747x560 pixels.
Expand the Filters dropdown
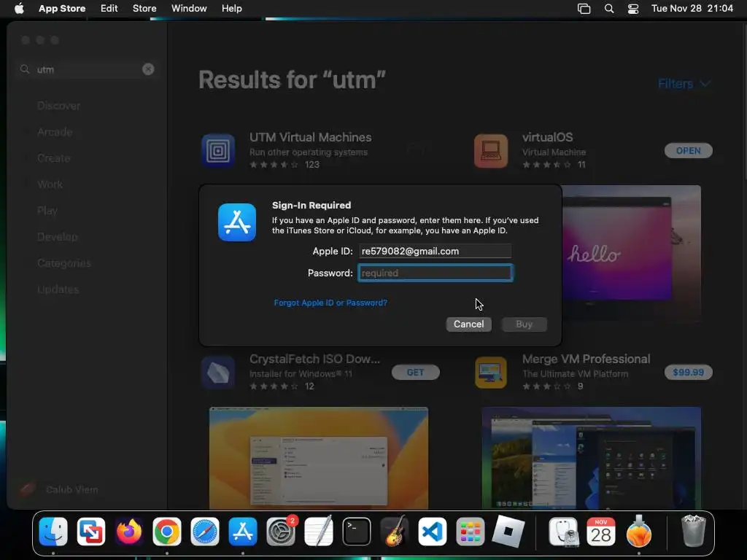[x=684, y=84]
